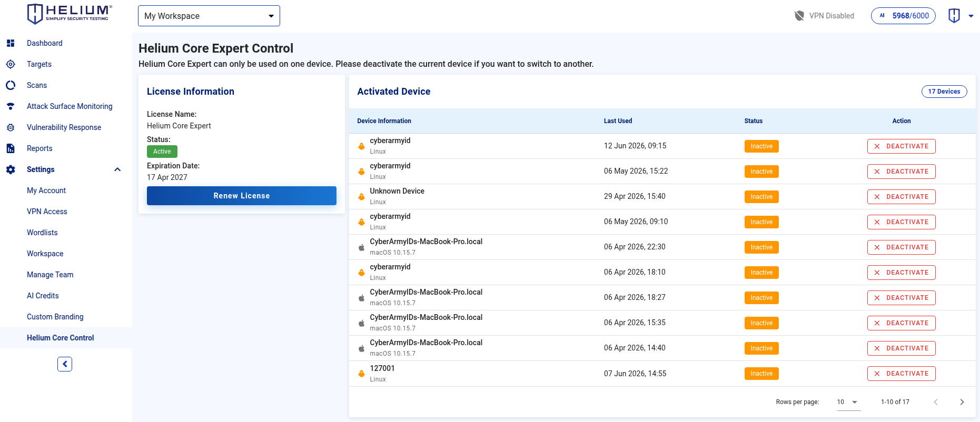Deactivate MacBook used 06 Apr 2026, 14:40
This screenshot has height=422, width=980.
pos(902,348)
